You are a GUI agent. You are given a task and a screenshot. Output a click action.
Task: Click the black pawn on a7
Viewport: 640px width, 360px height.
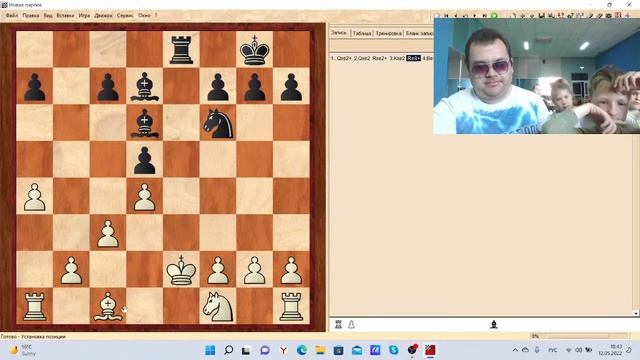click(34, 87)
